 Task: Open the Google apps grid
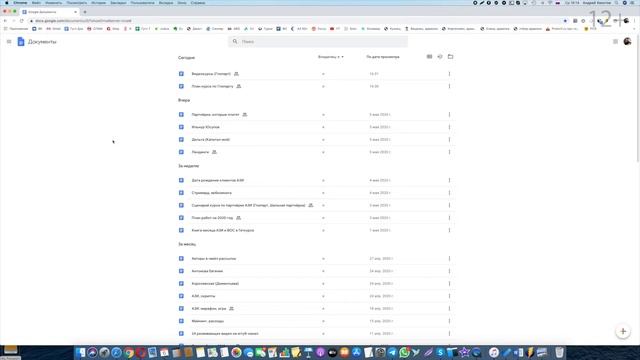click(x=615, y=42)
